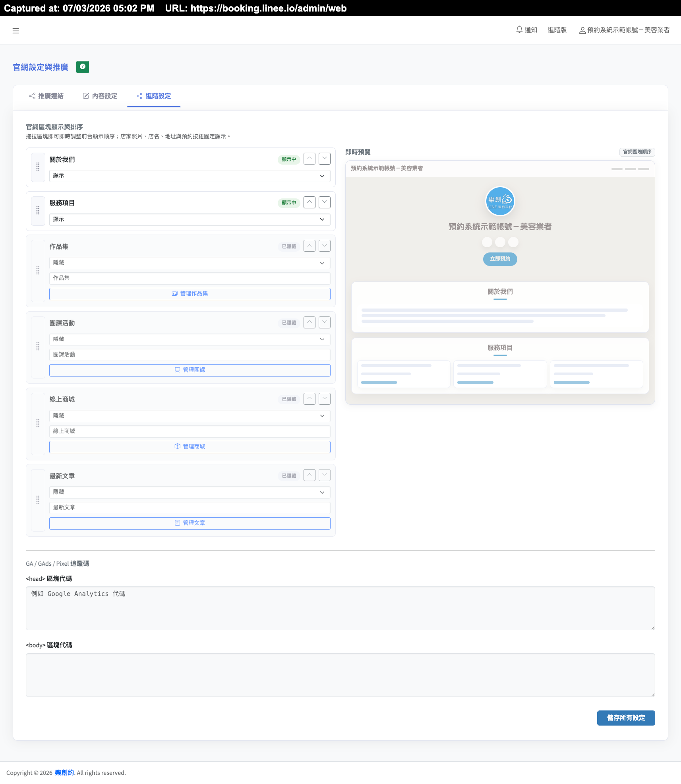
Task: Edit the 團課活動 title field
Action: coord(190,355)
